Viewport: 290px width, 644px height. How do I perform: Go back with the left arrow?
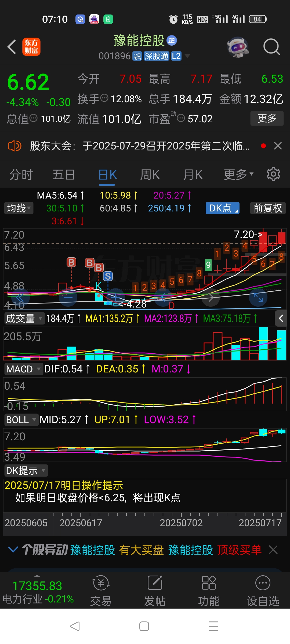tap(12, 47)
